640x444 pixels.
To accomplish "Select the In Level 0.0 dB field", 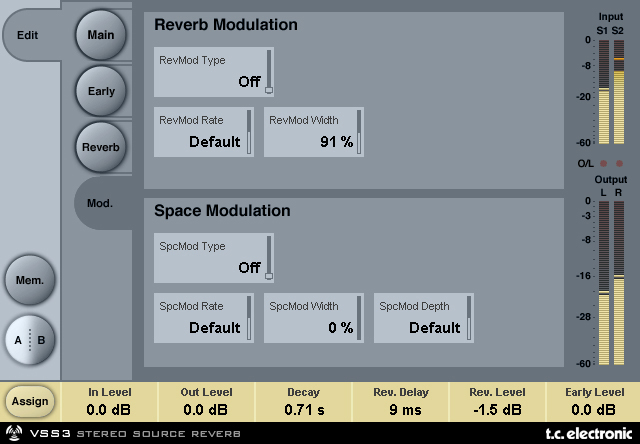I will [109, 401].
